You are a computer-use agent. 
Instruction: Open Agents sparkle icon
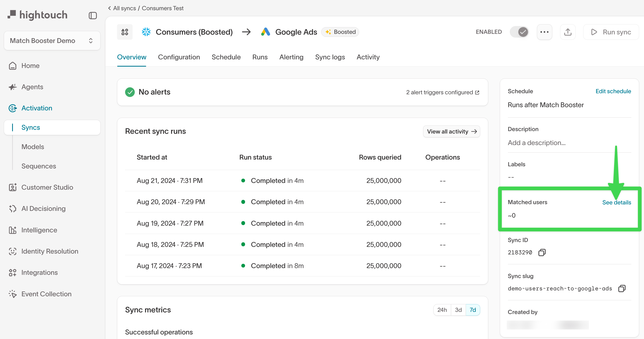pyautogui.click(x=13, y=87)
